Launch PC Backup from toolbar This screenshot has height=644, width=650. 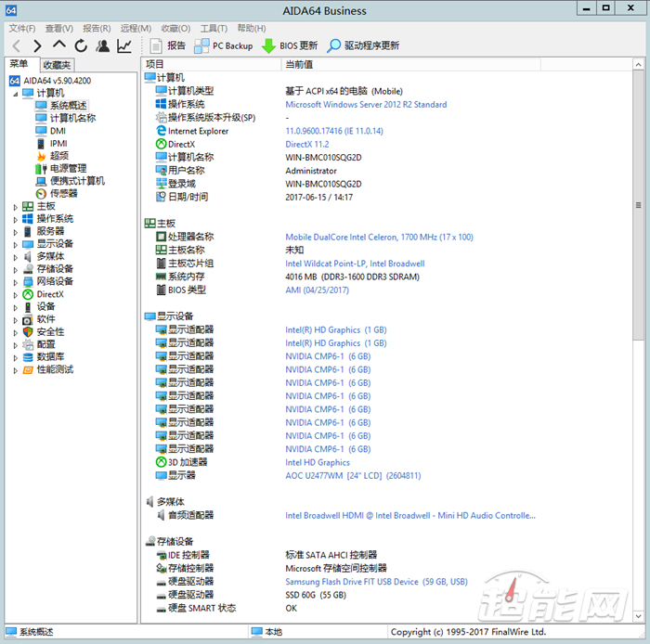tap(224, 45)
